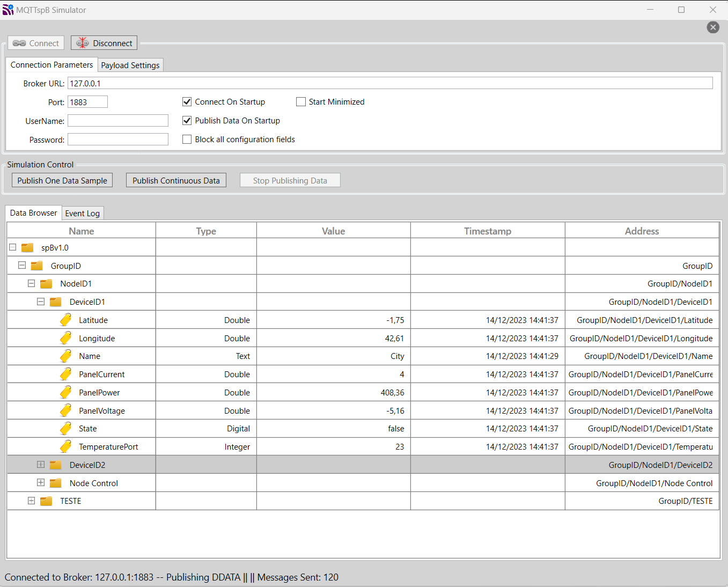728x587 pixels.
Task: Click the folder icon for DeviceID2
Action: [55, 465]
